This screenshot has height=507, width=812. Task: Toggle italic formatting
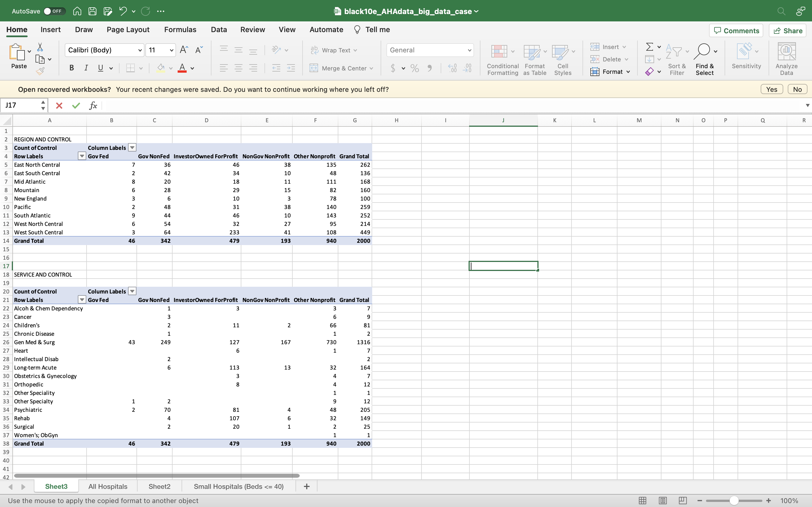pos(86,68)
